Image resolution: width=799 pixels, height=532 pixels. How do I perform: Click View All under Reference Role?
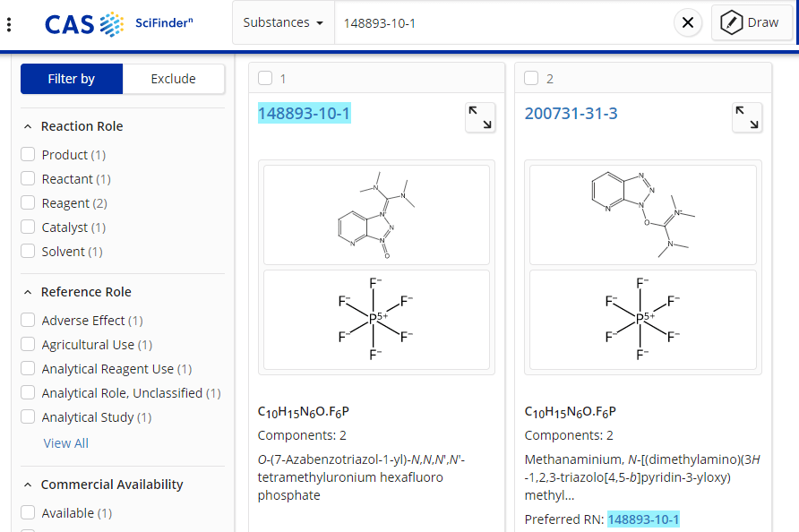[x=65, y=443]
